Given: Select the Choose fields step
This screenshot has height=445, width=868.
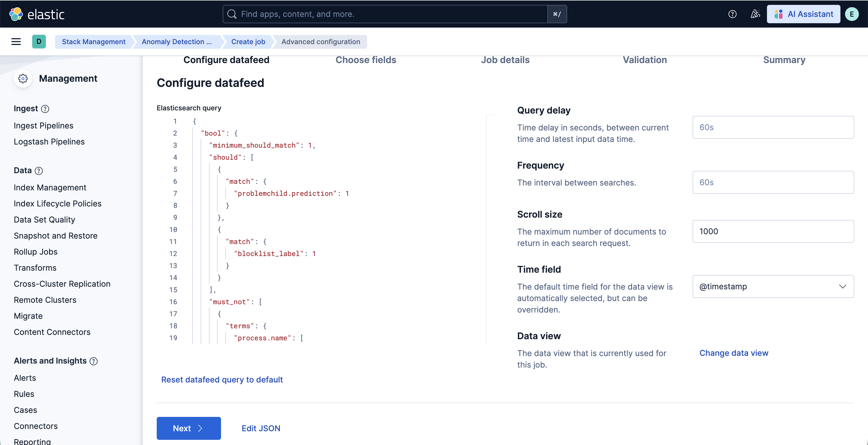Looking at the screenshot, I should (x=366, y=60).
